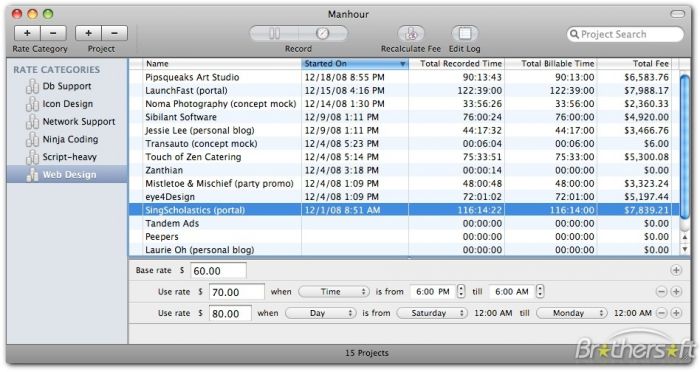
Task: Edit the Base rate 60.00 field
Action: (x=218, y=271)
